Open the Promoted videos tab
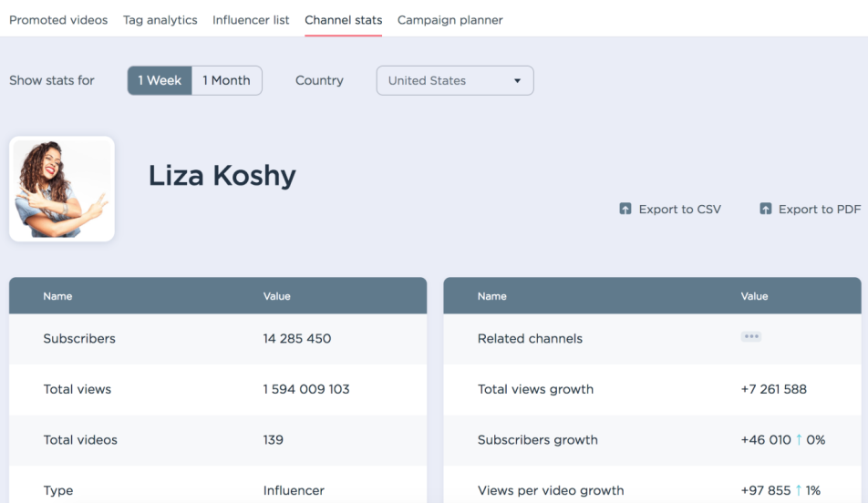868x503 pixels. coord(58,20)
